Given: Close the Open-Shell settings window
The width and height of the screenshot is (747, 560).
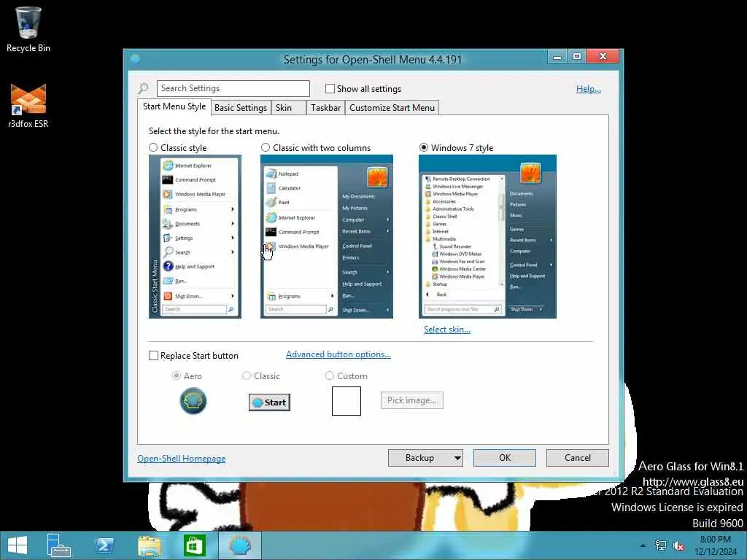Looking at the screenshot, I should pos(603,57).
